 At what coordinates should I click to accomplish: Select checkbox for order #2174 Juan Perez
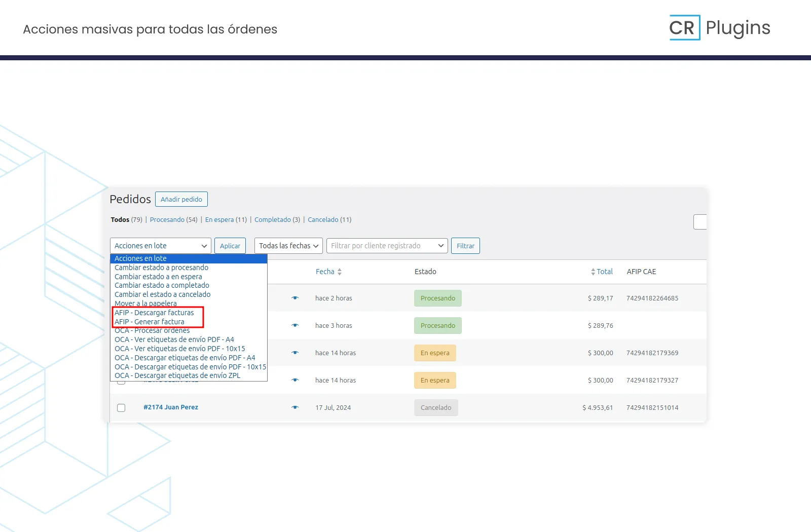pyautogui.click(x=121, y=408)
